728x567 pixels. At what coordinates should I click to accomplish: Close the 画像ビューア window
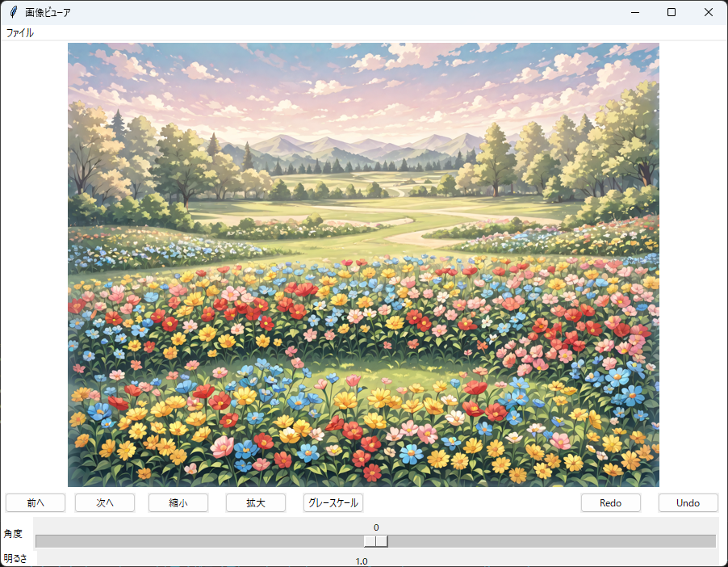[x=709, y=12]
